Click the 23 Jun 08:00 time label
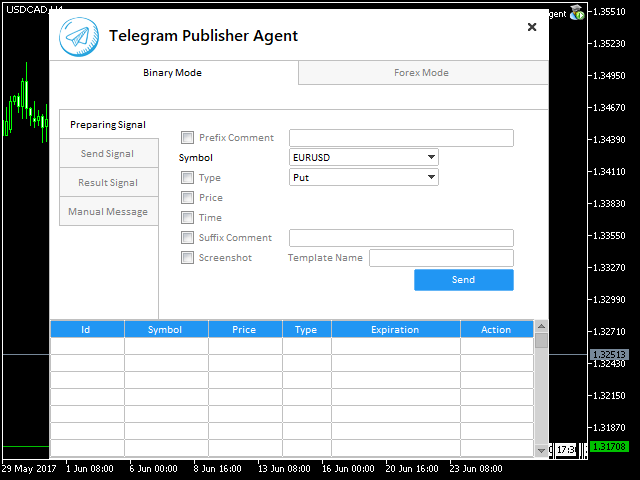The width and height of the screenshot is (640, 480). (476, 469)
